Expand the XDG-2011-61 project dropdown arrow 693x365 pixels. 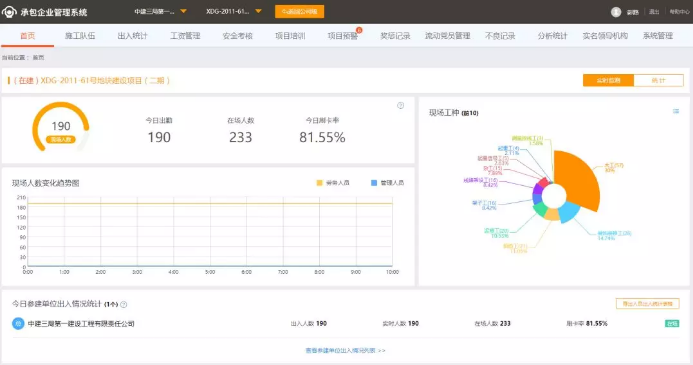tap(259, 11)
